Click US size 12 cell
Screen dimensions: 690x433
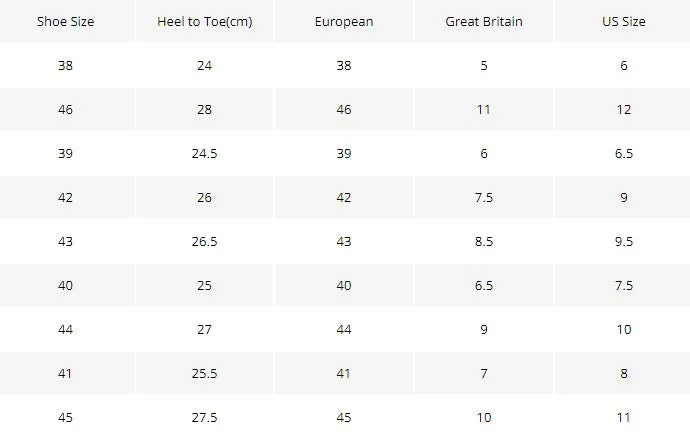(x=624, y=110)
